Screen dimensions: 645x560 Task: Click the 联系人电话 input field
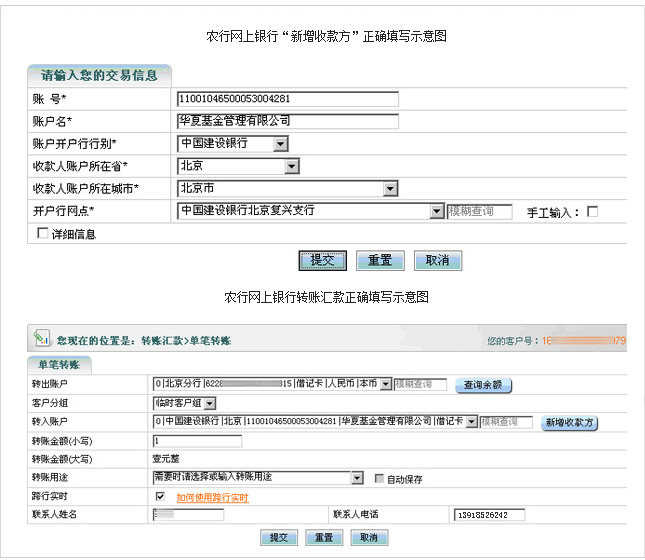[x=489, y=515]
